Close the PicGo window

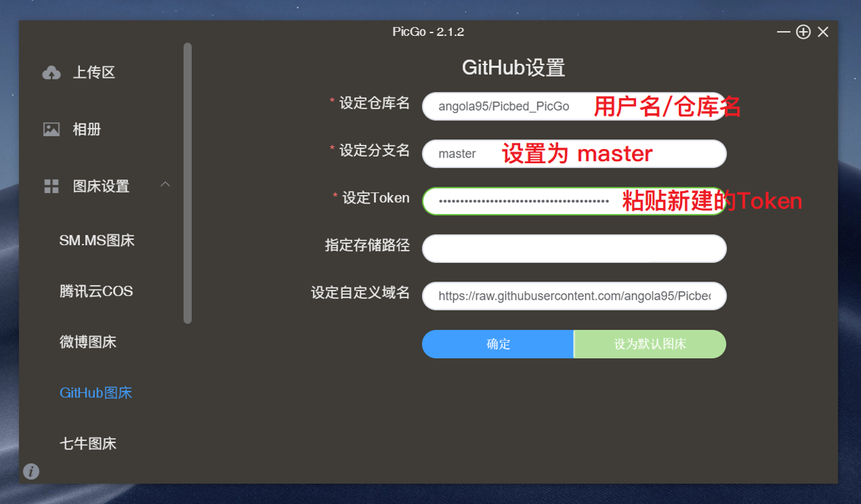823,32
